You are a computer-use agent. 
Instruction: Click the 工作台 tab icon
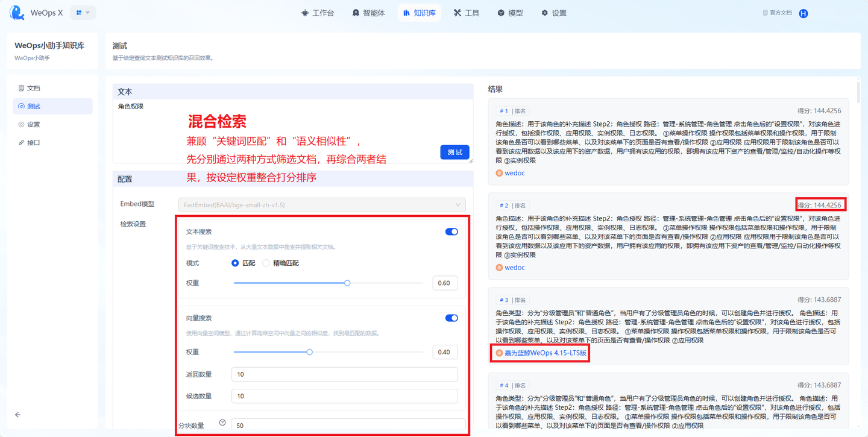[305, 13]
